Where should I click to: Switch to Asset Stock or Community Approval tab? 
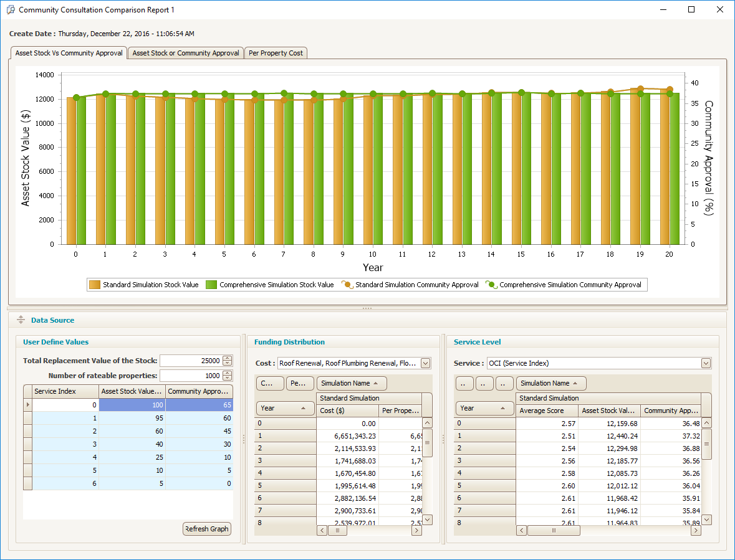pos(186,53)
